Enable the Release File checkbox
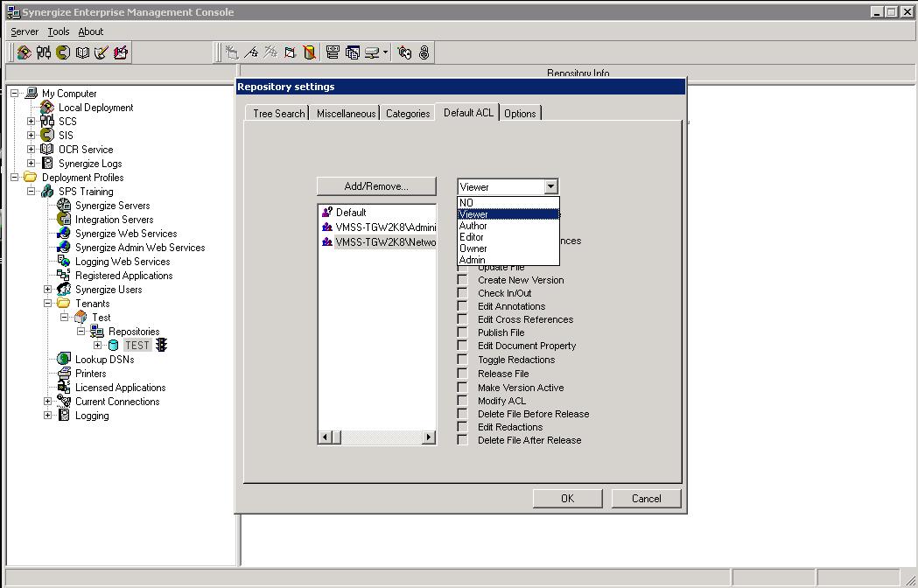Viewport: 918px width, 588px height. (x=463, y=374)
